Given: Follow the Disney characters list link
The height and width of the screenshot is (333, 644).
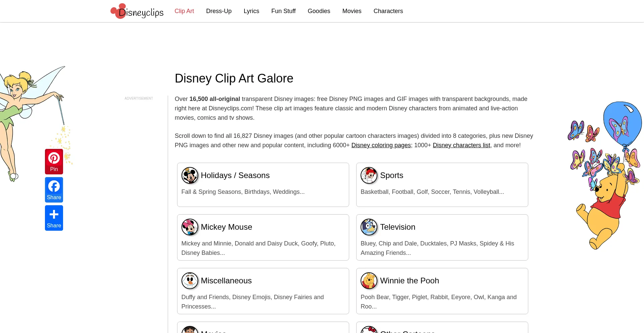Looking at the screenshot, I should click(x=462, y=145).
